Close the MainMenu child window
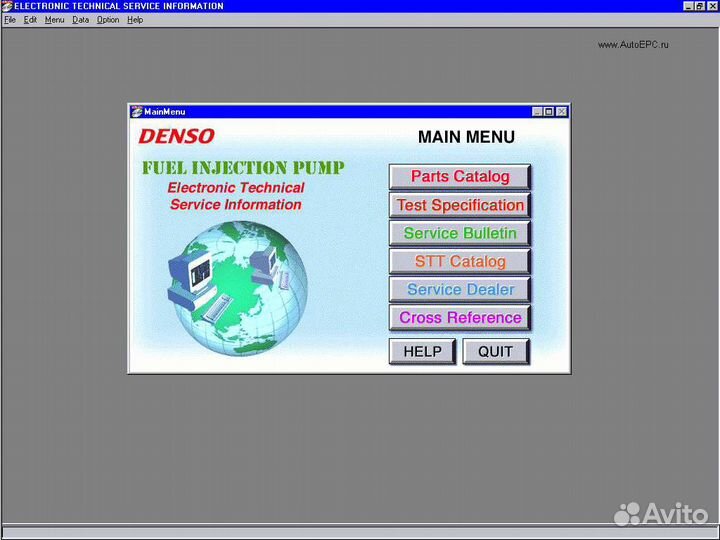Viewport: 720px width, 540px height. coord(561,112)
